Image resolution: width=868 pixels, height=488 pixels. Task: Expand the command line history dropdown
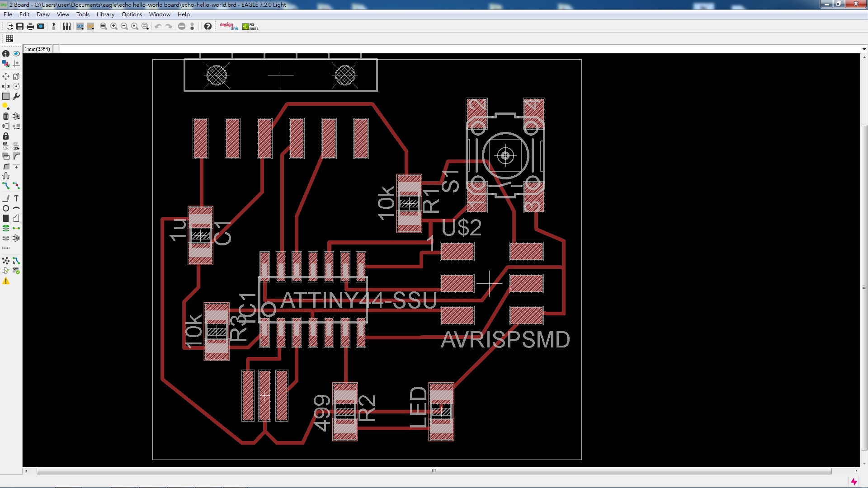[863, 49]
